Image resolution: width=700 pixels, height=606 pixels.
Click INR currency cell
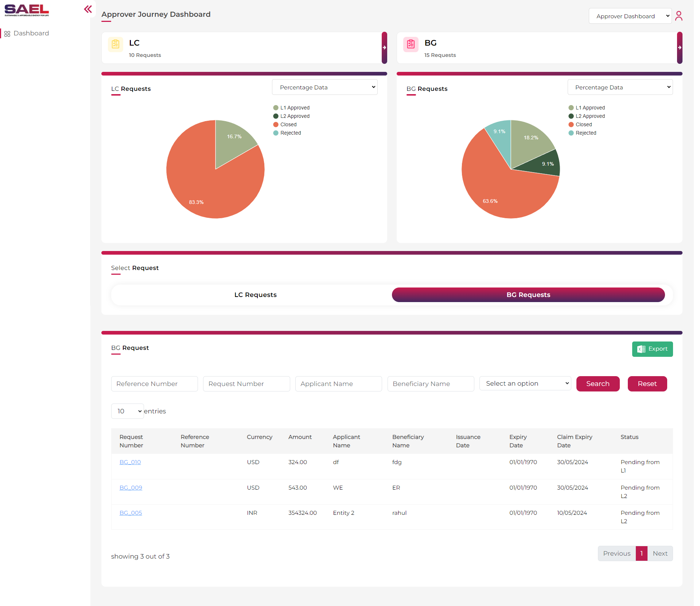point(252,513)
